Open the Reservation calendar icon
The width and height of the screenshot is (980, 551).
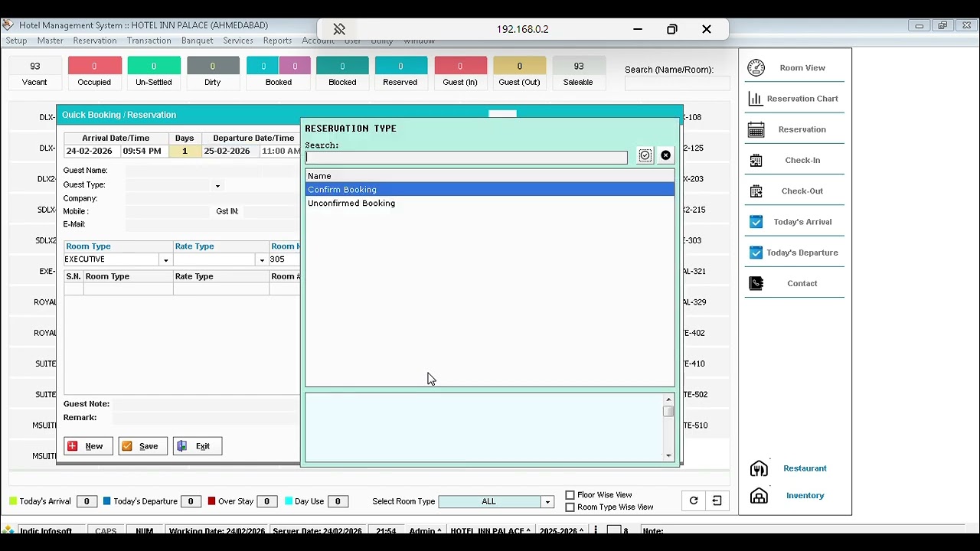point(756,129)
